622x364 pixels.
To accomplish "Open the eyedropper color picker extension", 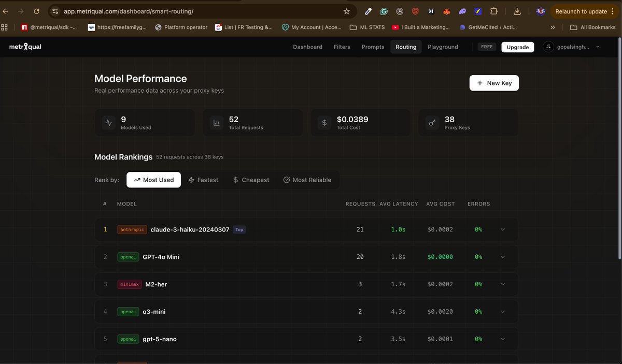I will pyautogui.click(x=369, y=11).
